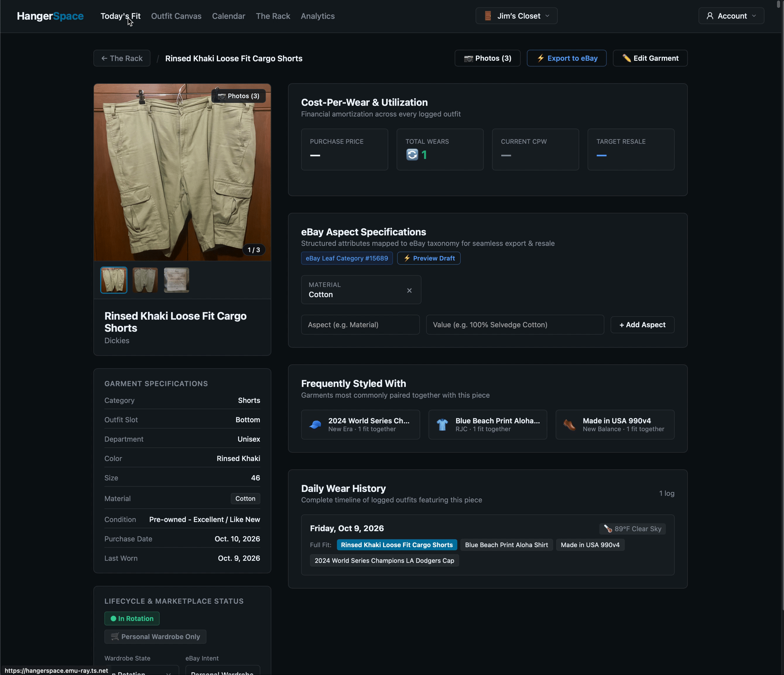Image resolution: width=784 pixels, height=675 pixels.
Task: Click eBay Leaf Category #15689 tag
Action: (347, 258)
